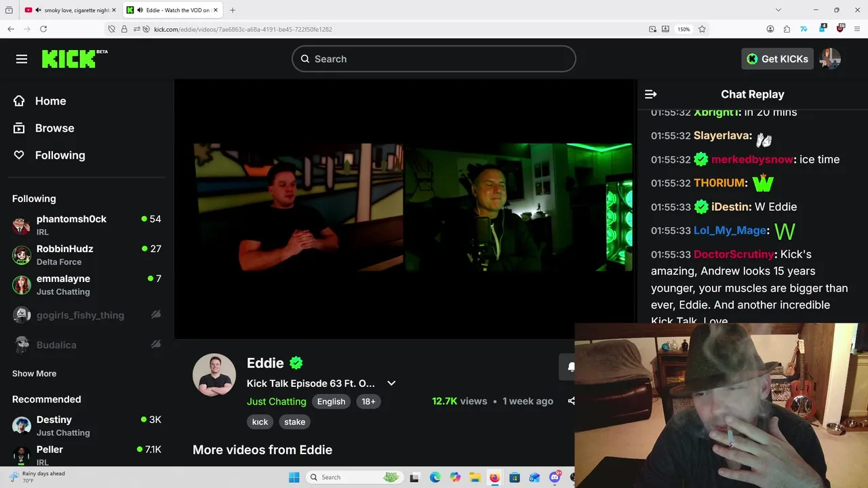The image size is (868, 488).
Task: Open Copilot from taskbar
Action: coord(455,477)
